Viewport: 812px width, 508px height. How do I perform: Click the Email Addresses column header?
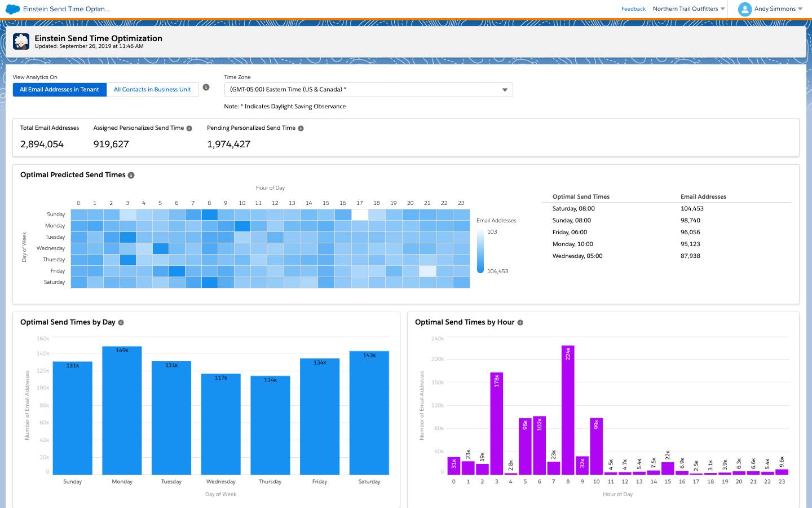703,197
